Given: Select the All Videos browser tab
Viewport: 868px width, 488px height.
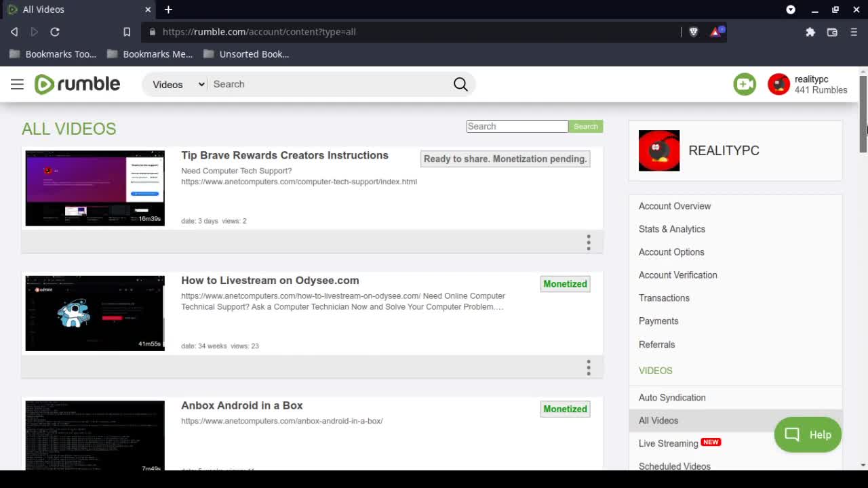Looking at the screenshot, I should click(x=79, y=9).
